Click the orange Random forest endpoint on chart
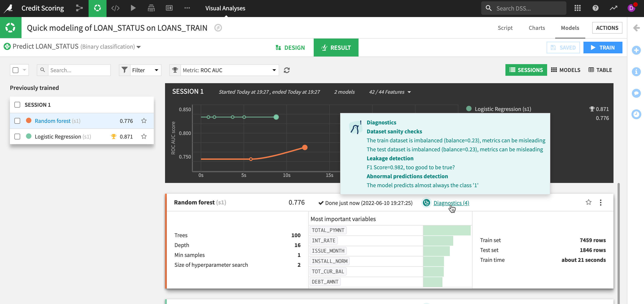 (x=305, y=148)
